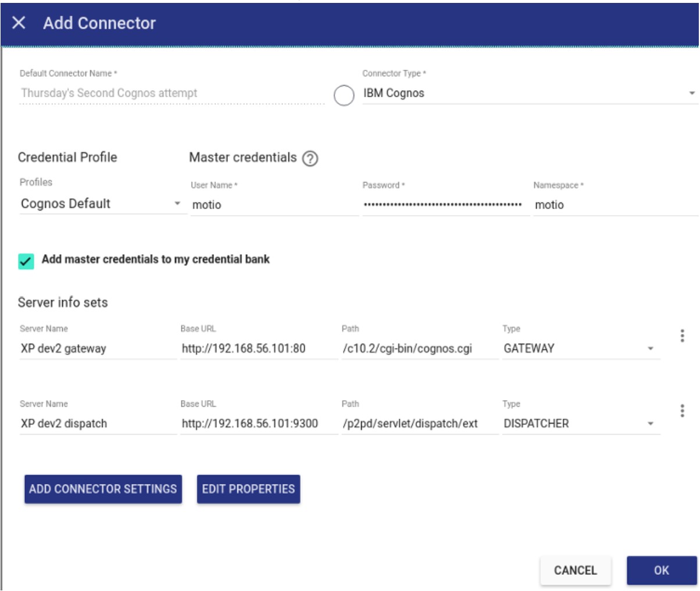Screen dimensions: 700x591
Task: Click the ADD CONNECTOR SETTINGS button
Action: point(103,489)
